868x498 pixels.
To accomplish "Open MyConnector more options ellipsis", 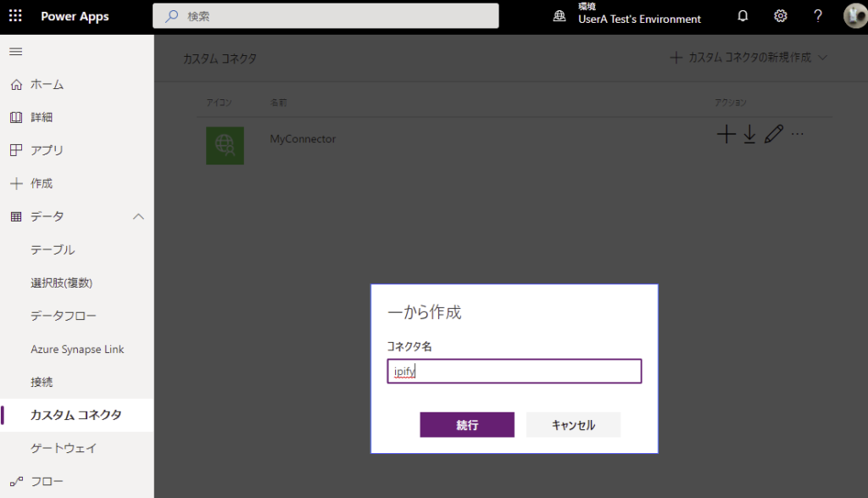I will pos(797,134).
